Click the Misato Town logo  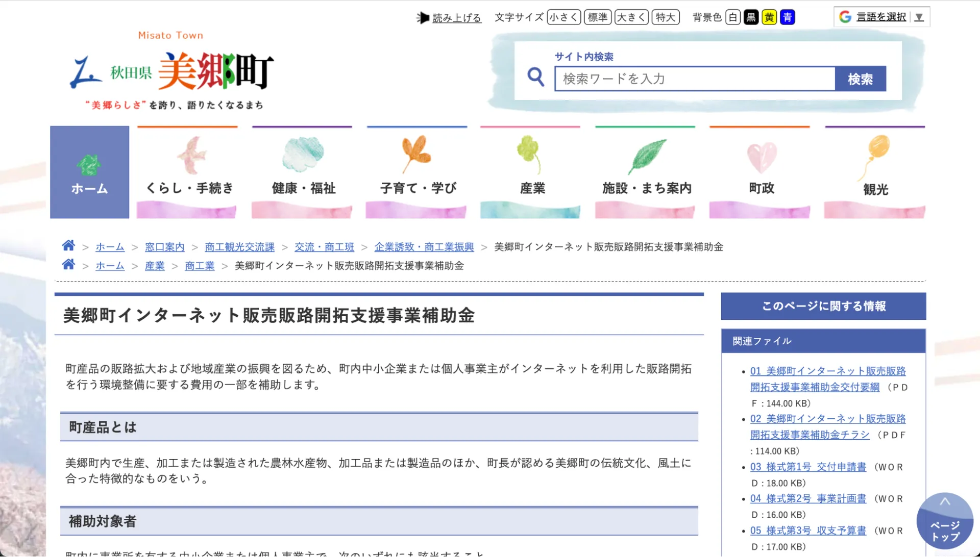click(172, 70)
